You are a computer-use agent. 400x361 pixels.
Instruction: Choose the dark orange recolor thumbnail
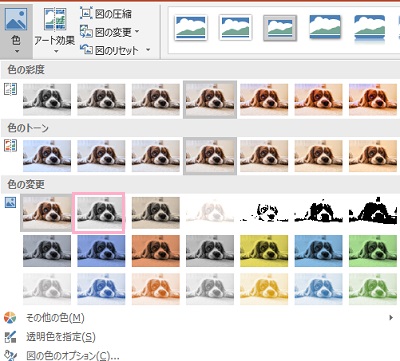(x=156, y=251)
